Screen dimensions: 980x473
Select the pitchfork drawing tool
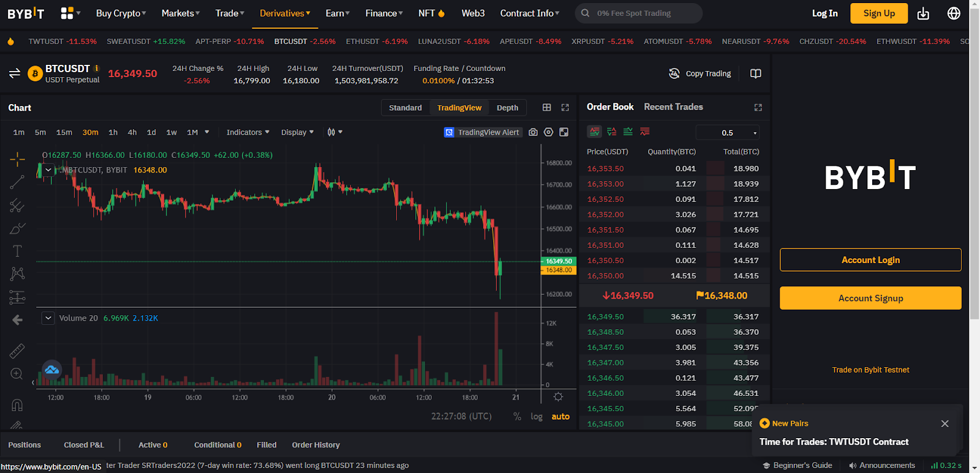click(x=17, y=206)
